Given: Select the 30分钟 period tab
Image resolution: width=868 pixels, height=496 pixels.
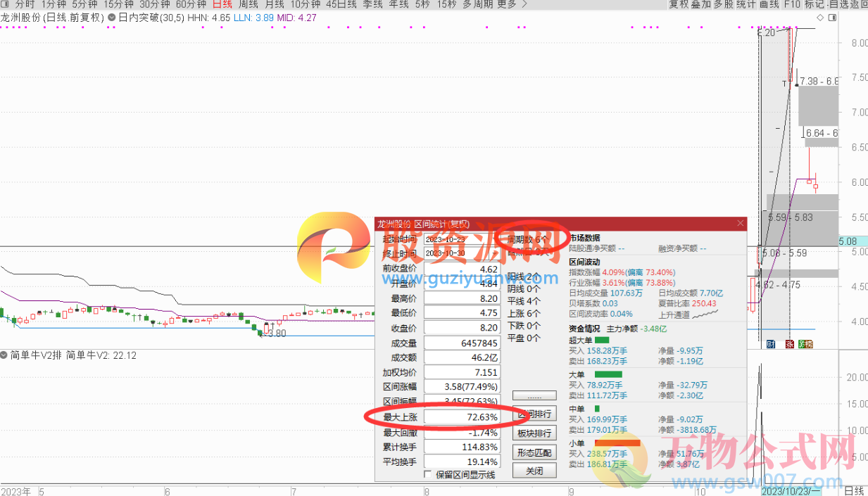Looking at the screenshot, I should 154,4.
